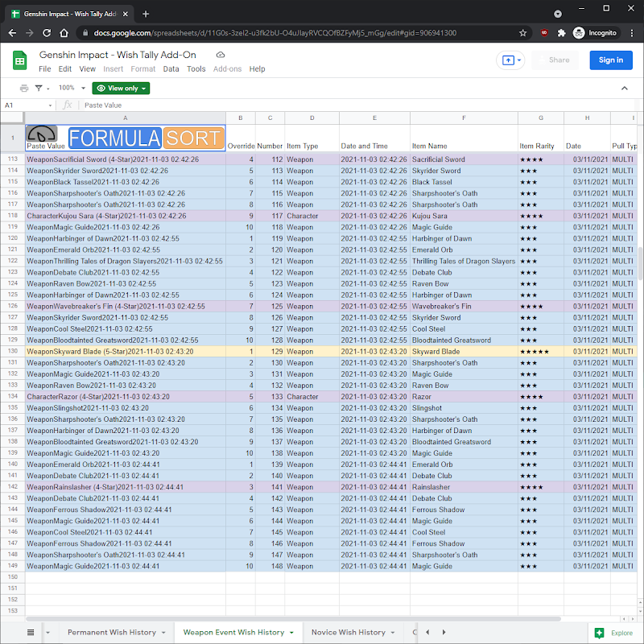
Task: Click the Sign in button
Action: coord(611,60)
